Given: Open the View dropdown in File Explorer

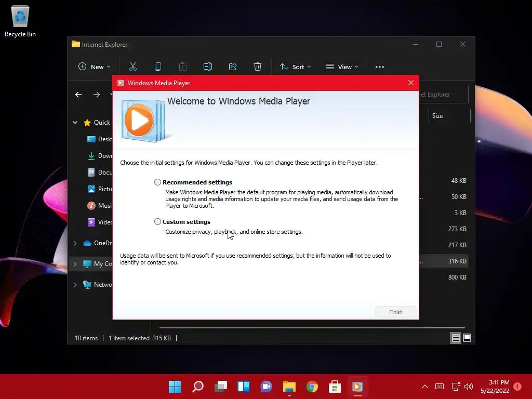Looking at the screenshot, I should [x=342, y=67].
